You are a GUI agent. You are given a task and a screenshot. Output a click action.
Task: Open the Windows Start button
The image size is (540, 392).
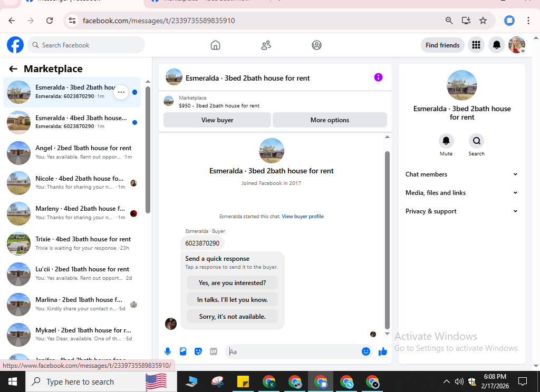tap(13, 381)
